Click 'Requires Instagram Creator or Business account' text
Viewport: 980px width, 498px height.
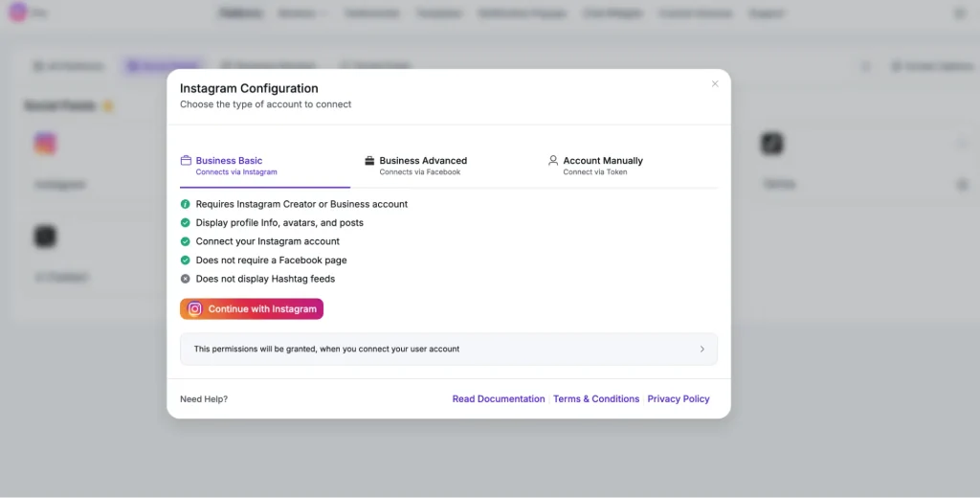coord(301,204)
